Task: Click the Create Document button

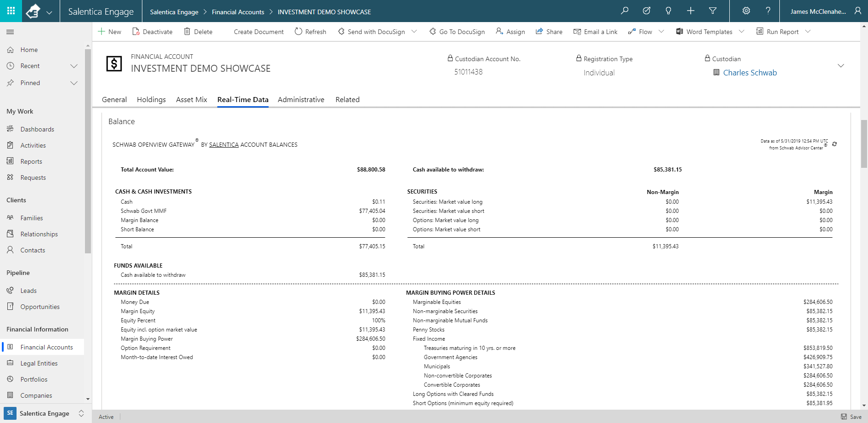Action: 259,32
